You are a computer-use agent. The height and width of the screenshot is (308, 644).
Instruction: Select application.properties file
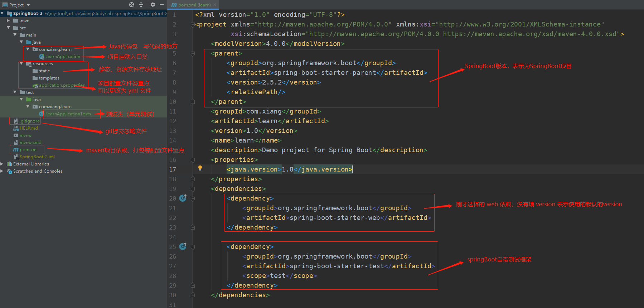[62, 85]
